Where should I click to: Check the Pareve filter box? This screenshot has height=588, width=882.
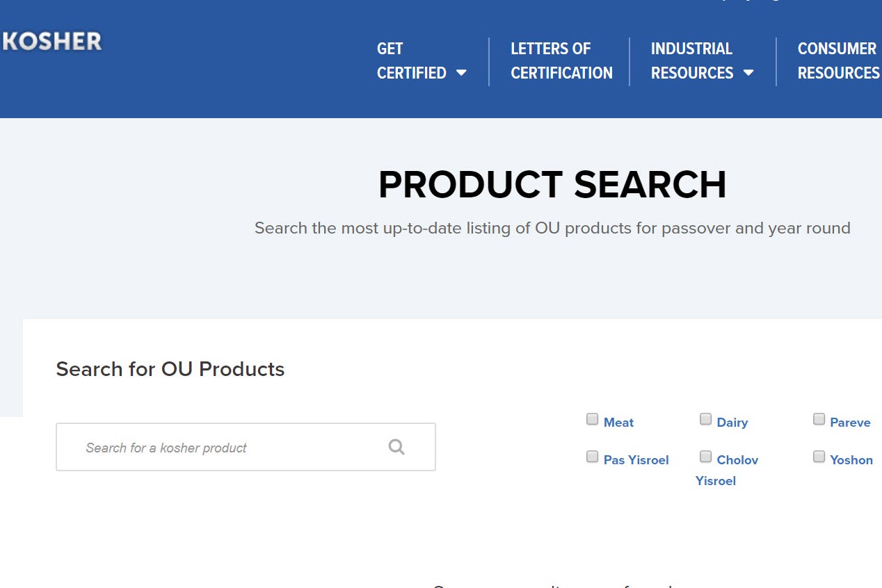pos(819,418)
